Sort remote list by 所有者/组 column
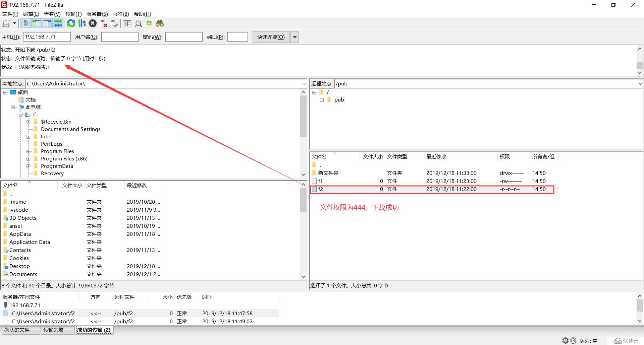The image size is (644, 345). tap(543, 156)
